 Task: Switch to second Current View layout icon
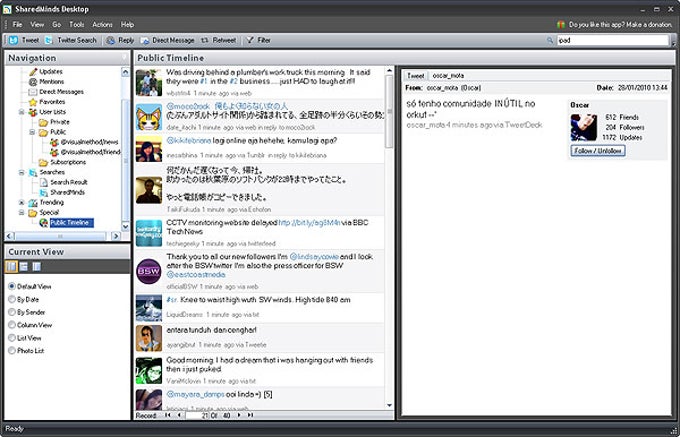coord(23,267)
